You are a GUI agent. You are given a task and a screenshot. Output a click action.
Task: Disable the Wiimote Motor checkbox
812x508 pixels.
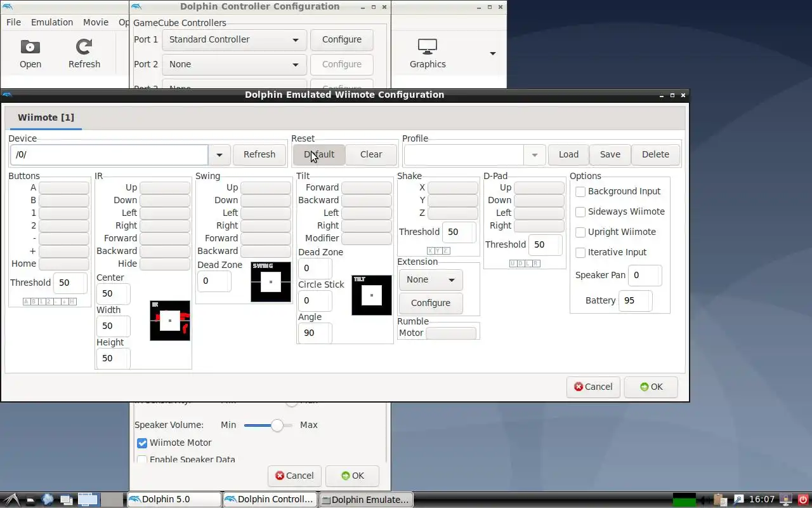[x=142, y=443]
